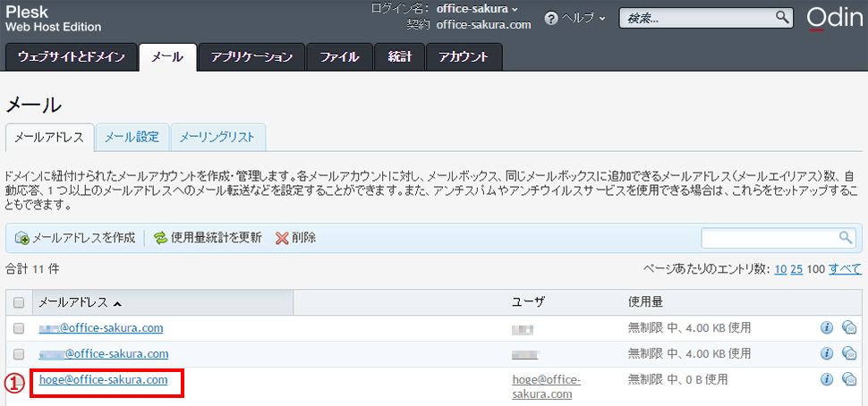Click info icon in the first mail row

(x=827, y=328)
